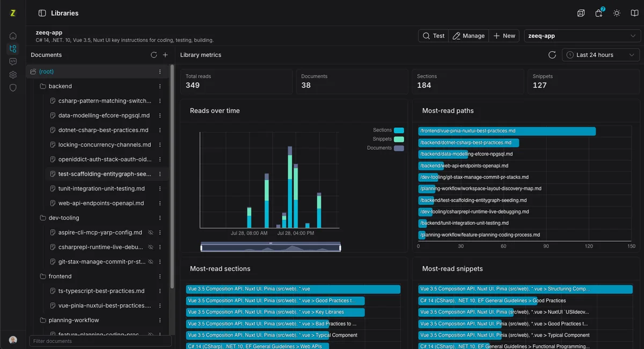
Task: Add a new document with plus icon
Action: [x=165, y=55]
